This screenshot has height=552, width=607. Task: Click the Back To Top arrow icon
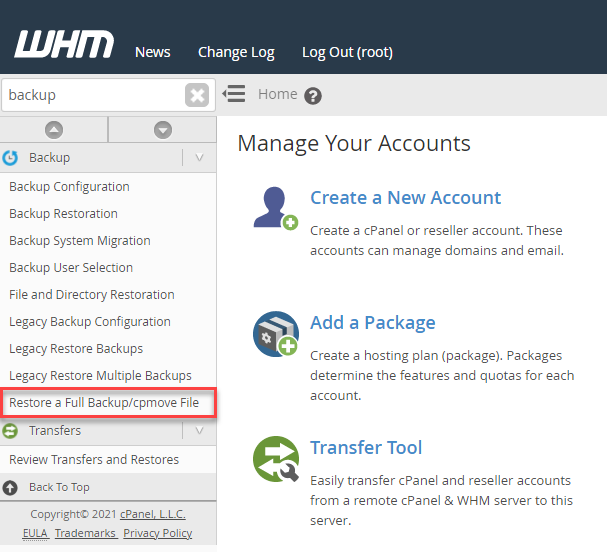click(x=10, y=488)
